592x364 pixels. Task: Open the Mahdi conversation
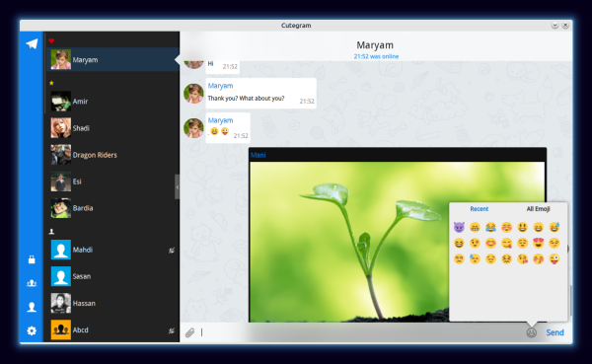[112, 250]
